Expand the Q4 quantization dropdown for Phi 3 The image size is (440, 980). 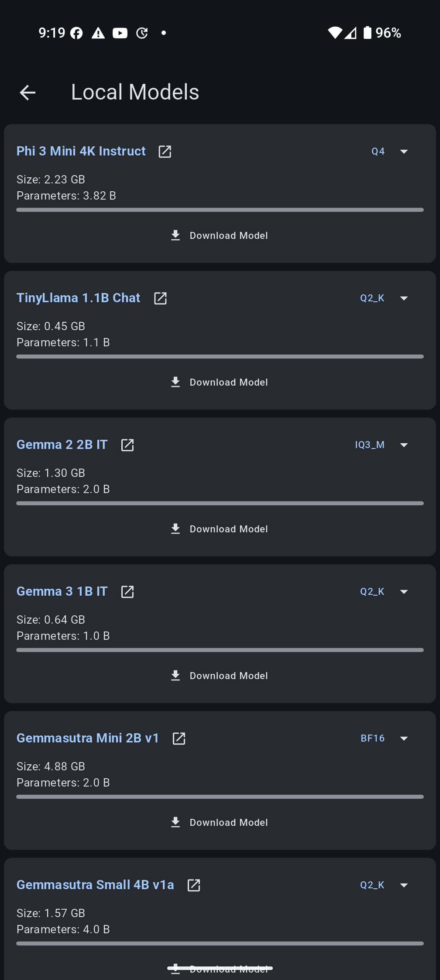pos(390,152)
